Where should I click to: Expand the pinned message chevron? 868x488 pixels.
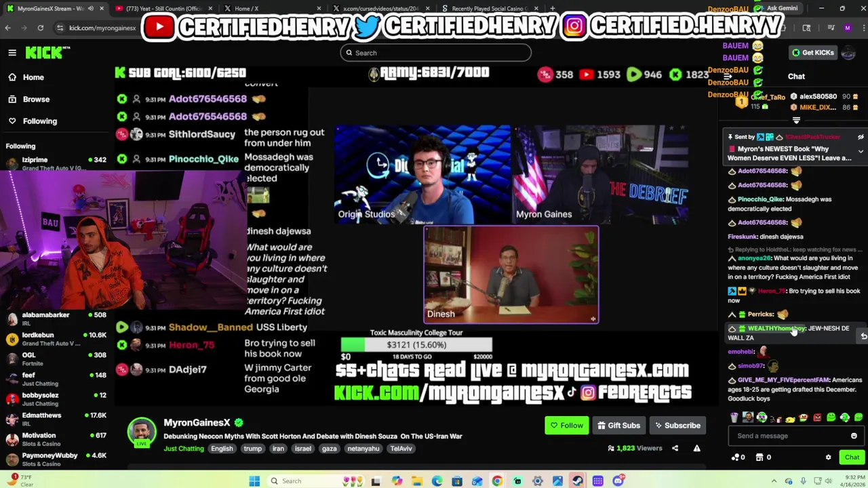[861, 152]
